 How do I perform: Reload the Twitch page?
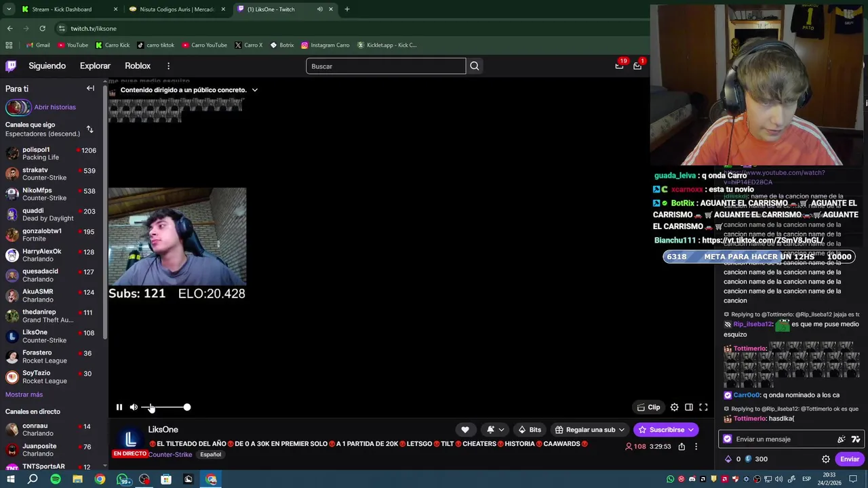tap(42, 28)
